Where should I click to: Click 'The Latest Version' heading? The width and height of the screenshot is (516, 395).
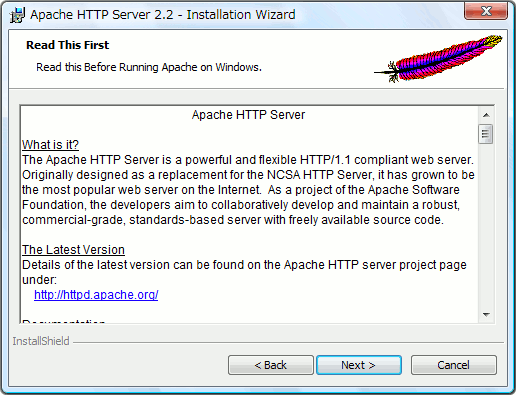73,250
